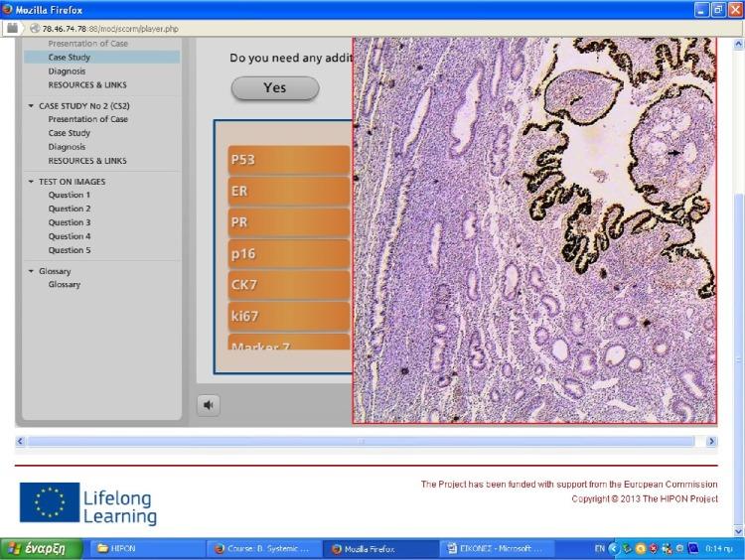This screenshot has width=745, height=560.
Task: Click the Copyright 2013 HIPON Project text
Action: point(645,498)
